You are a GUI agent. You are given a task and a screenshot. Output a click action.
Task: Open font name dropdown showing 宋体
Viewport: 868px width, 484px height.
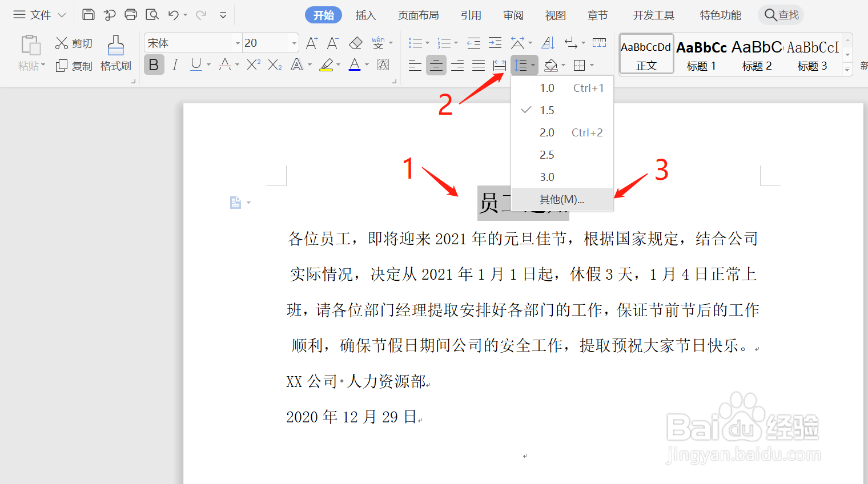[238, 43]
